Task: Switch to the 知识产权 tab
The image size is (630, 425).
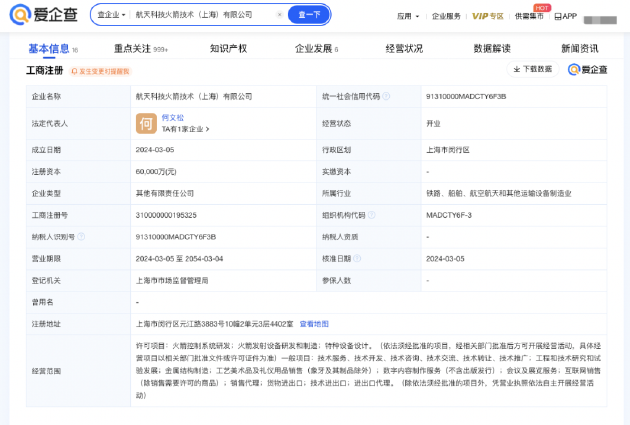Action: point(228,49)
